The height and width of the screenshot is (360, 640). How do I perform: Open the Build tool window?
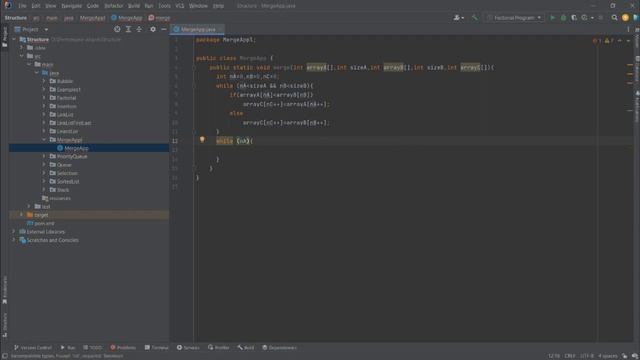(x=246, y=348)
